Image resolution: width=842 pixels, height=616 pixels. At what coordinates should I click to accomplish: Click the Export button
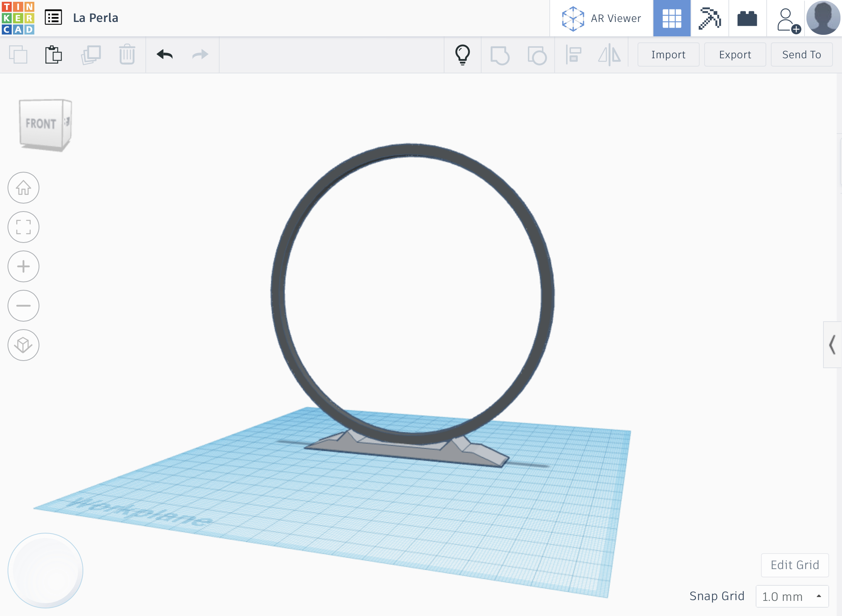pyautogui.click(x=735, y=55)
